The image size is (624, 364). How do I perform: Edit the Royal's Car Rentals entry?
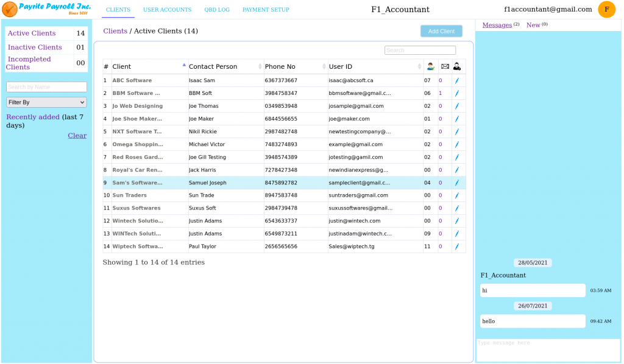(457, 169)
